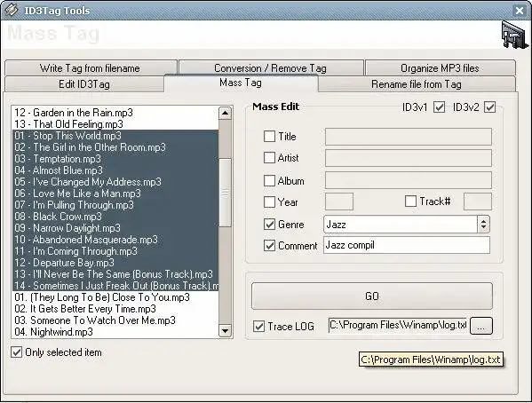Select '02 - The Girl in the Other Room.mp3'
The height and width of the screenshot is (403, 532).
(x=115, y=147)
